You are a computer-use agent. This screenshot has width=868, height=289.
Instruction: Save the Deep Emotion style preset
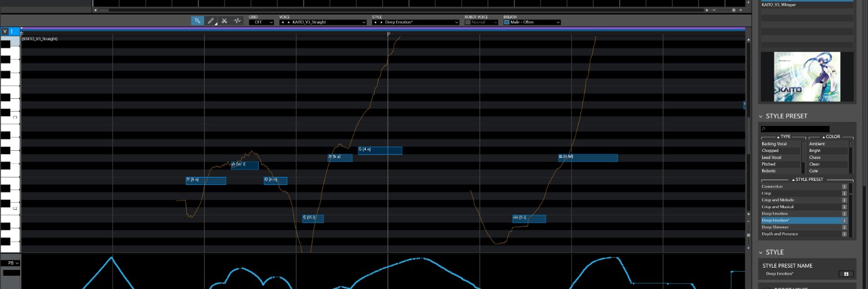846,273
